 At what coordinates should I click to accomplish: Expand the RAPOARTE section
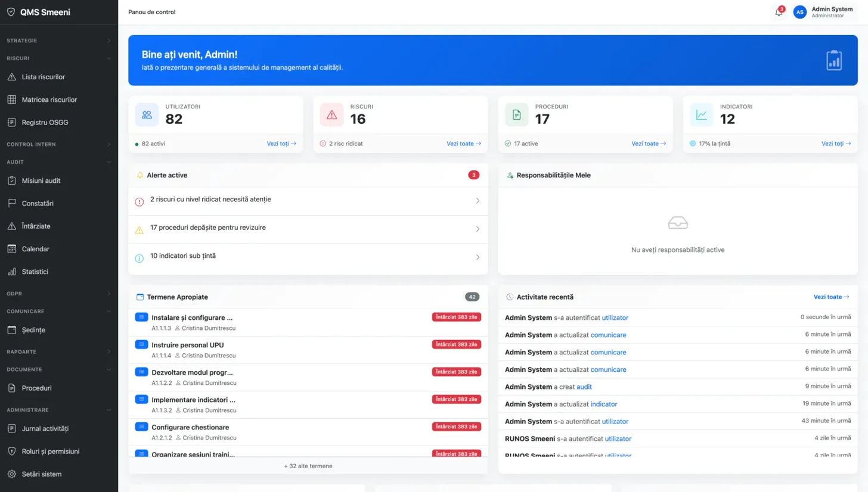(57, 351)
